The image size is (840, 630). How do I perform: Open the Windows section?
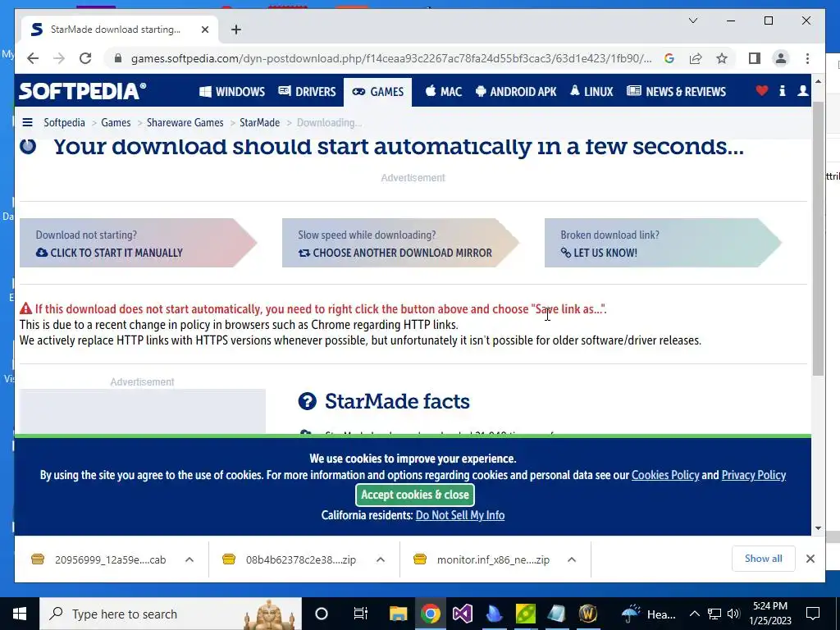[232, 92]
